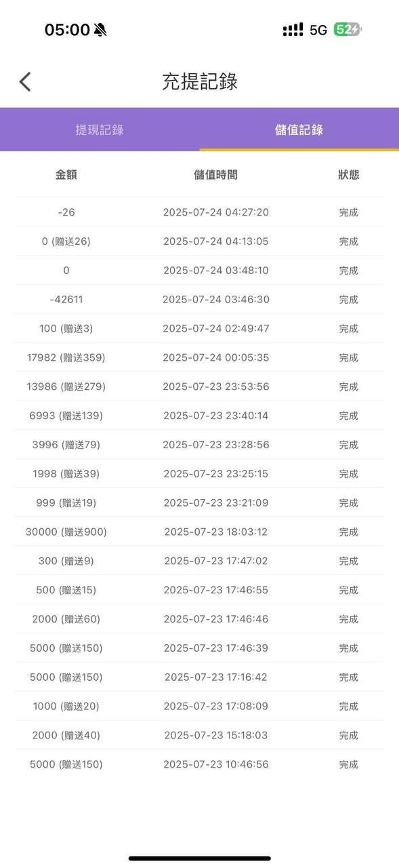Tap the 17982 (贈送359) record row
399x868 pixels.
pyautogui.click(x=200, y=357)
